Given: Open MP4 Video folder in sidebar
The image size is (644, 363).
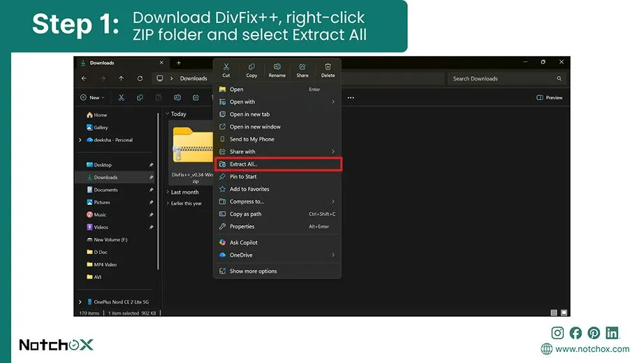Looking at the screenshot, I should 102,264.
